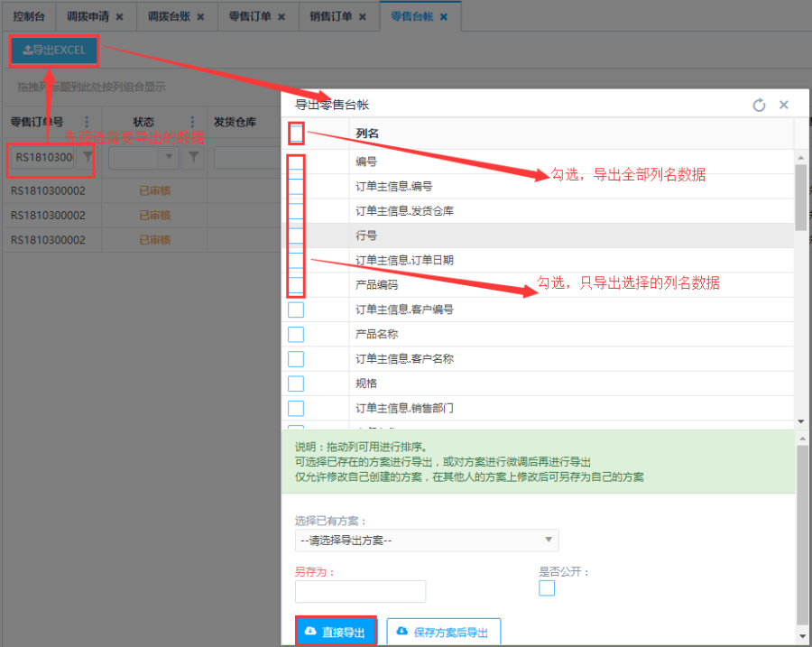Click the 另存为 text input field

tap(360, 591)
